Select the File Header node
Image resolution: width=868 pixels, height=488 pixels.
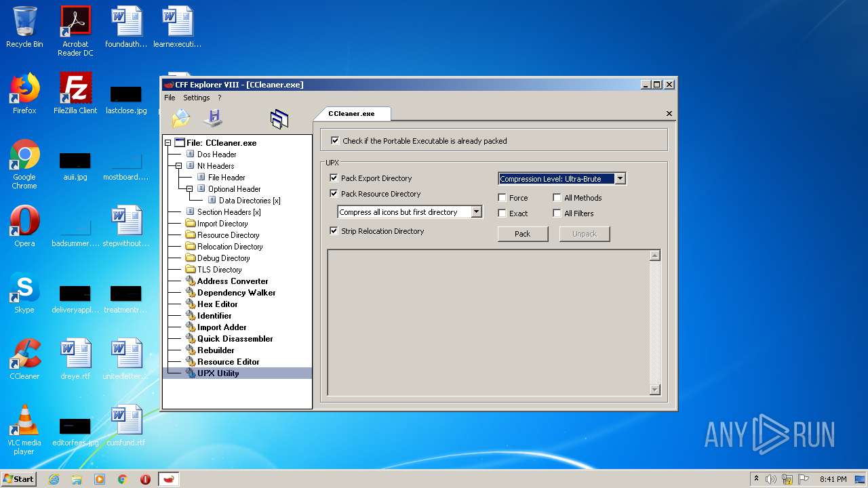tap(226, 178)
